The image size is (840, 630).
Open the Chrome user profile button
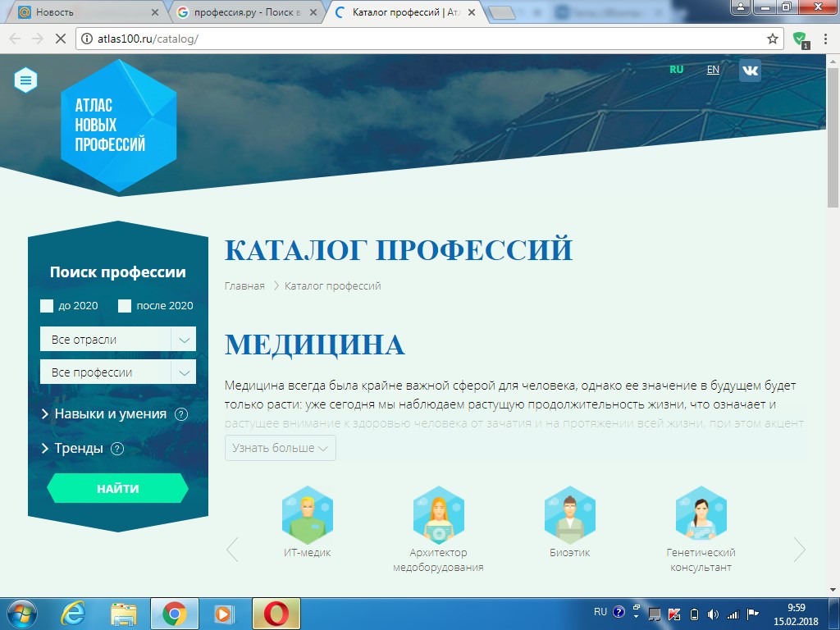[x=741, y=7]
